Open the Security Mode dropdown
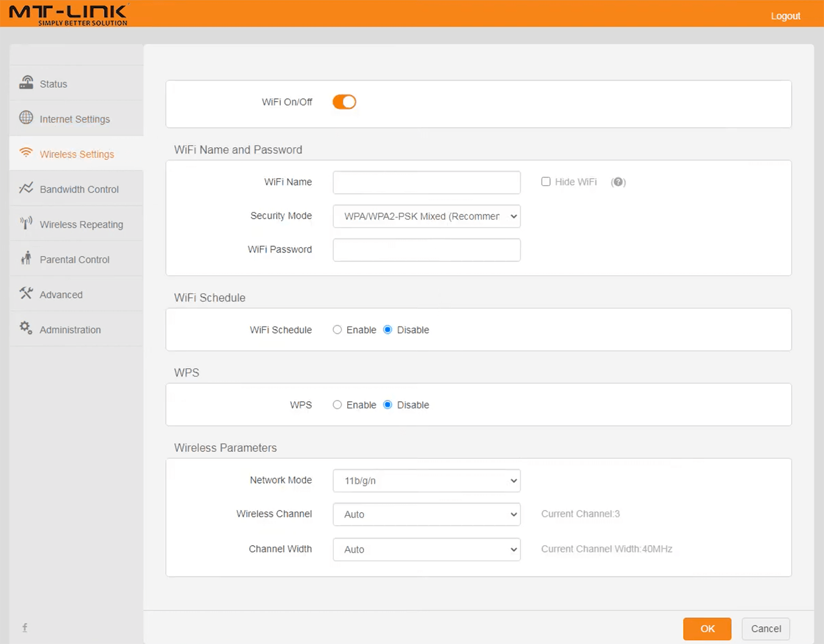The height and width of the screenshot is (644, 824). tap(426, 216)
